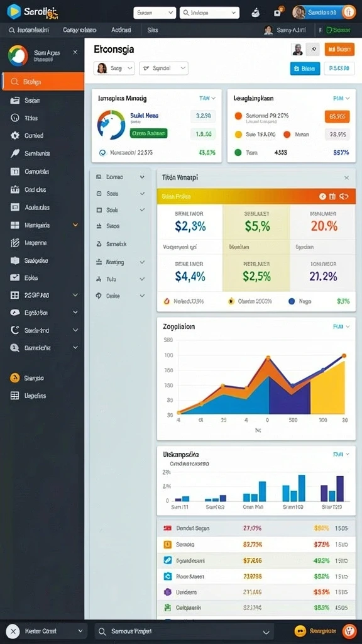
Task: Open the gear settings icon in sidebar
Action: pos(15,136)
